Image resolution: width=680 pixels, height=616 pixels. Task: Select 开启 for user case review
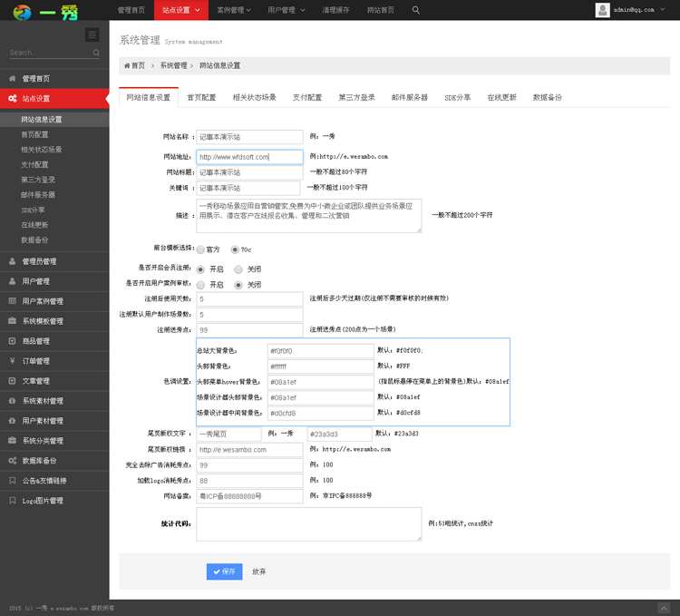(x=200, y=285)
